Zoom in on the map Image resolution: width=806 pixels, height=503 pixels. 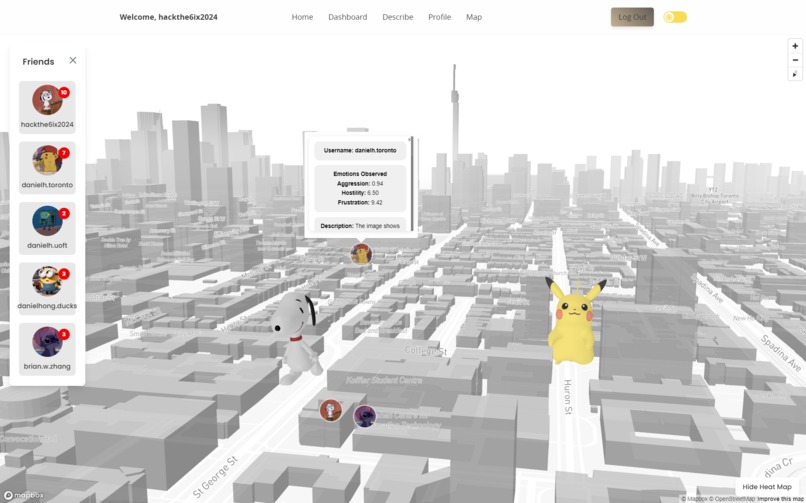point(795,46)
